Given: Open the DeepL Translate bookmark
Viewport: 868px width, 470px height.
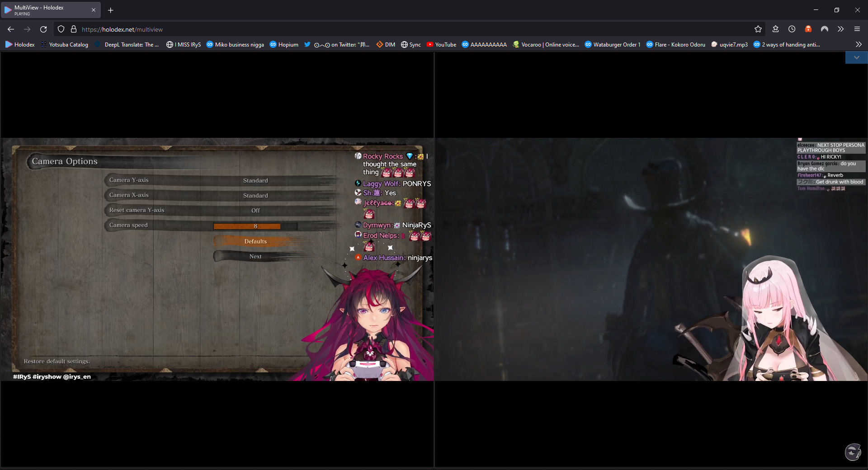Looking at the screenshot, I should coord(127,45).
